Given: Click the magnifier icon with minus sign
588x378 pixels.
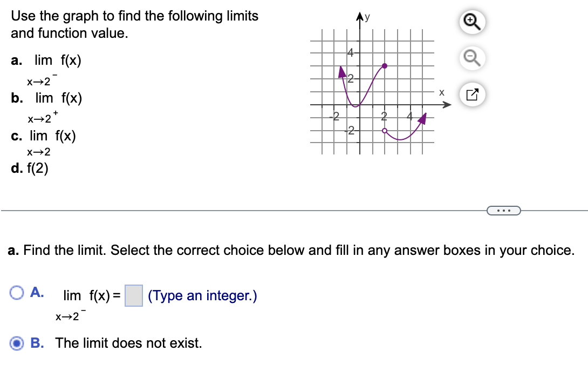Looking at the screenshot, I should click(471, 58).
